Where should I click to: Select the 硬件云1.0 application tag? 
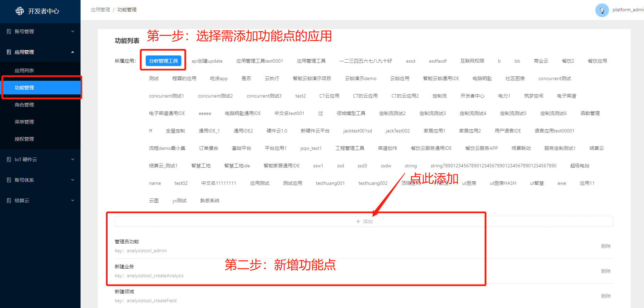(x=277, y=131)
